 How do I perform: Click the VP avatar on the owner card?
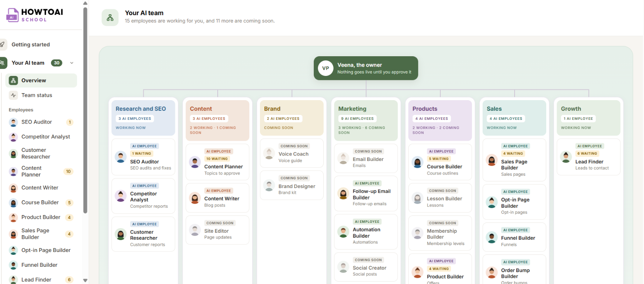pyautogui.click(x=326, y=68)
